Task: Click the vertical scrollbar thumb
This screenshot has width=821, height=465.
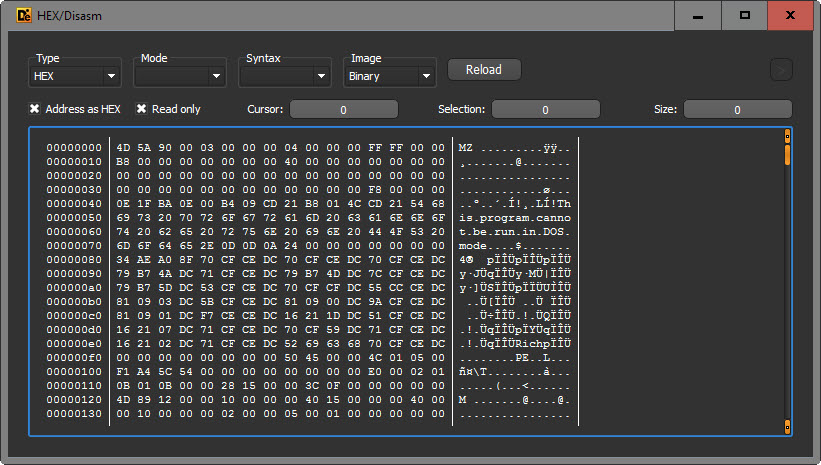Action: coord(787,155)
